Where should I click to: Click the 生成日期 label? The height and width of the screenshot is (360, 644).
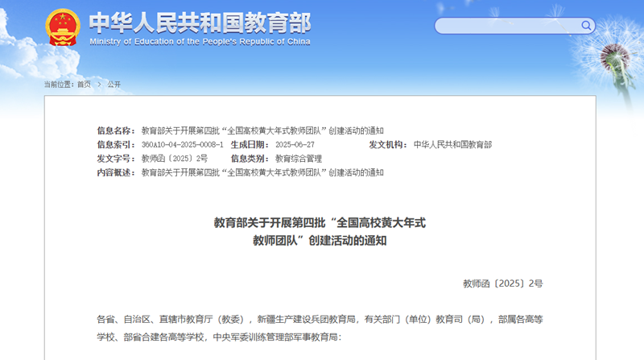[x=250, y=145]
